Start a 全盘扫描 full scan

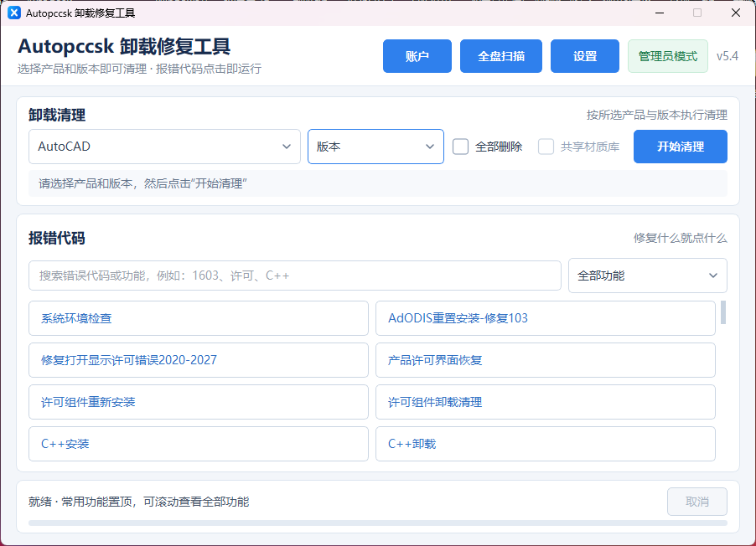coord(501,56)
